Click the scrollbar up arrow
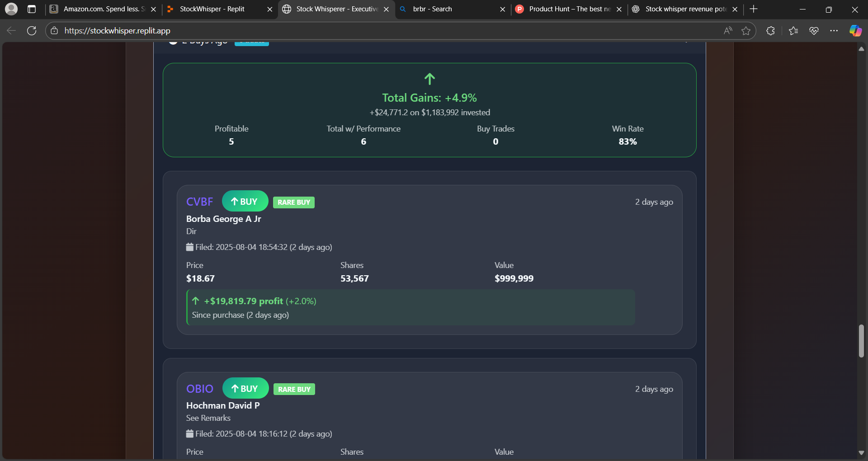 (x=861, y=48)
